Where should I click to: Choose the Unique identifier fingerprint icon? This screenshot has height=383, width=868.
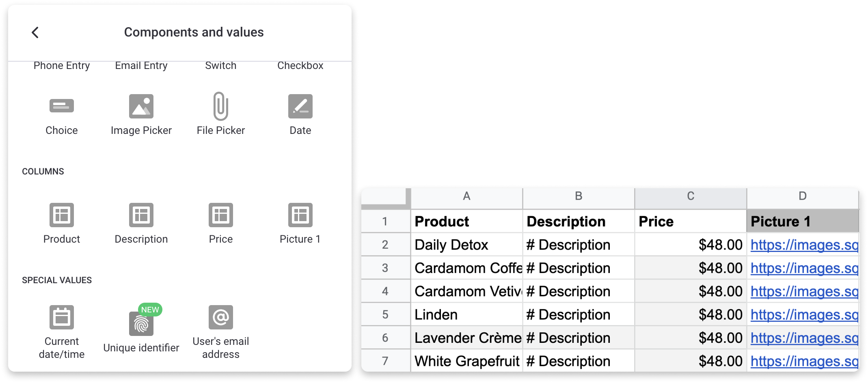pyautogui.click(x=141, y=324)
